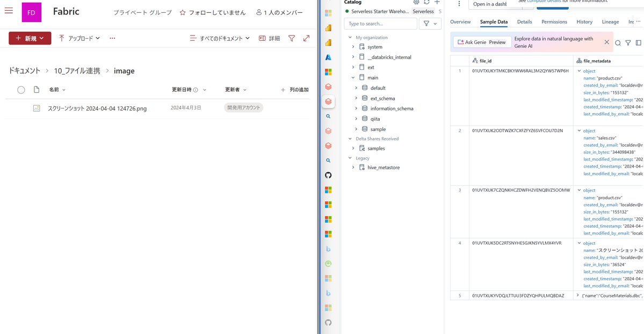Collapse the Legacy section
Image resolution: width=644 pixels, height=334 pixels.
(x=350, y=158)
